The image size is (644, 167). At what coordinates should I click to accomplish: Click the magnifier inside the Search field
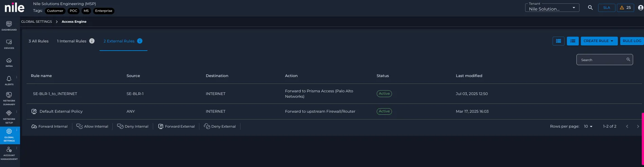[x=628, y=59]
